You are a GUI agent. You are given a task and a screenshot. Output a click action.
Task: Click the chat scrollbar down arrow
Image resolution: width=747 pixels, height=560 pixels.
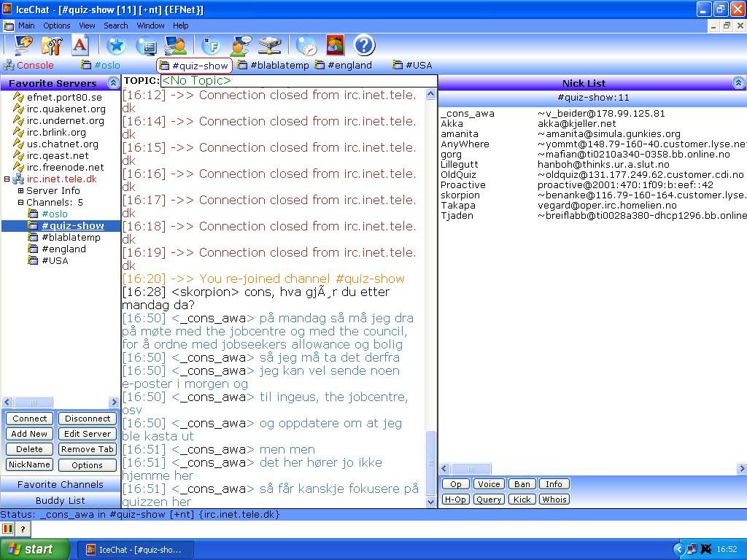tap(430, 502)
